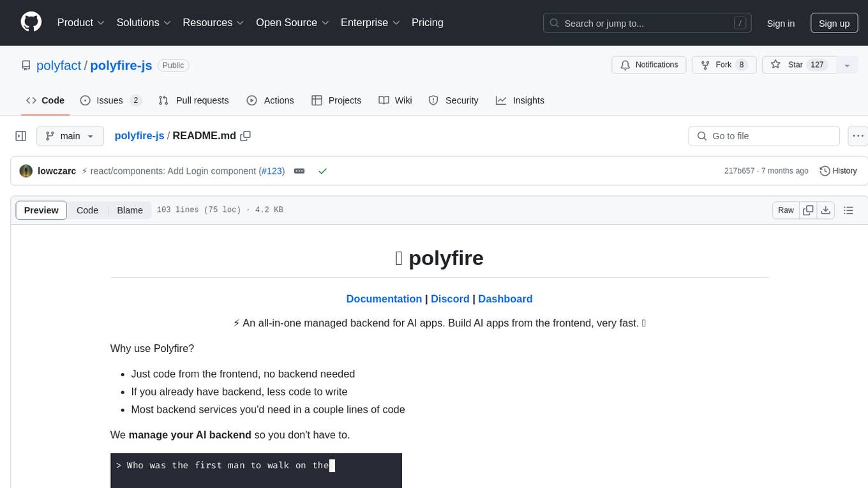Open the more file actions menu
This screenshot has width=868, height=488.
[x=858, y=136]
